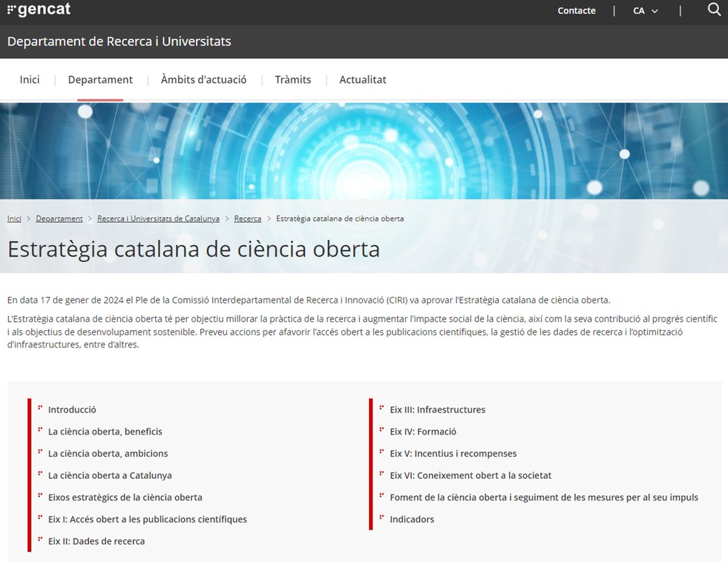Open La ciència oberta, beneficis
The width and height of the screenshot is (728, 562).
(105, 432)
